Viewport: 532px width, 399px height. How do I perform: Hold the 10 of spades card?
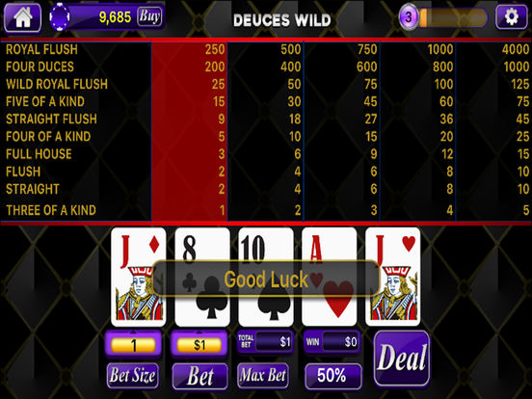pos(266,277)
